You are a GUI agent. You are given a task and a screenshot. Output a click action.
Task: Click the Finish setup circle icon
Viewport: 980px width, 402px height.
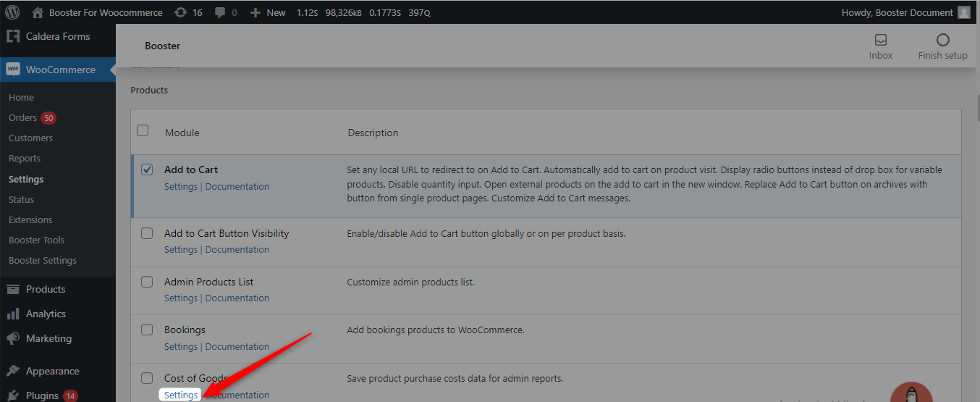click(942, 40)
